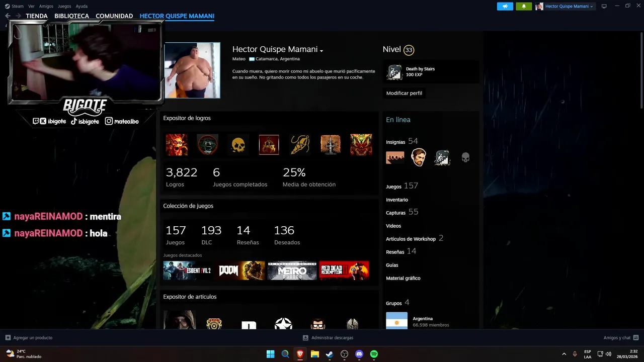
Task: Open the 136 Deseados stat
Action: pos(287,235)
